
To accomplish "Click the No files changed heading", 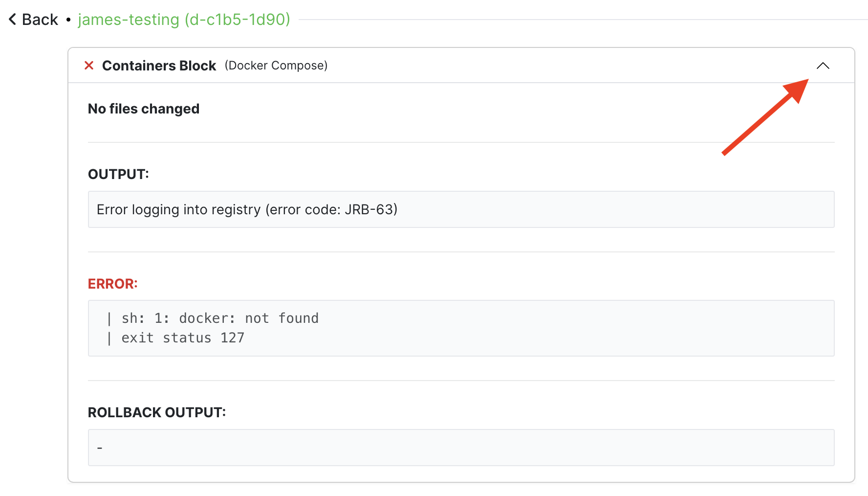I will (144, 109).
